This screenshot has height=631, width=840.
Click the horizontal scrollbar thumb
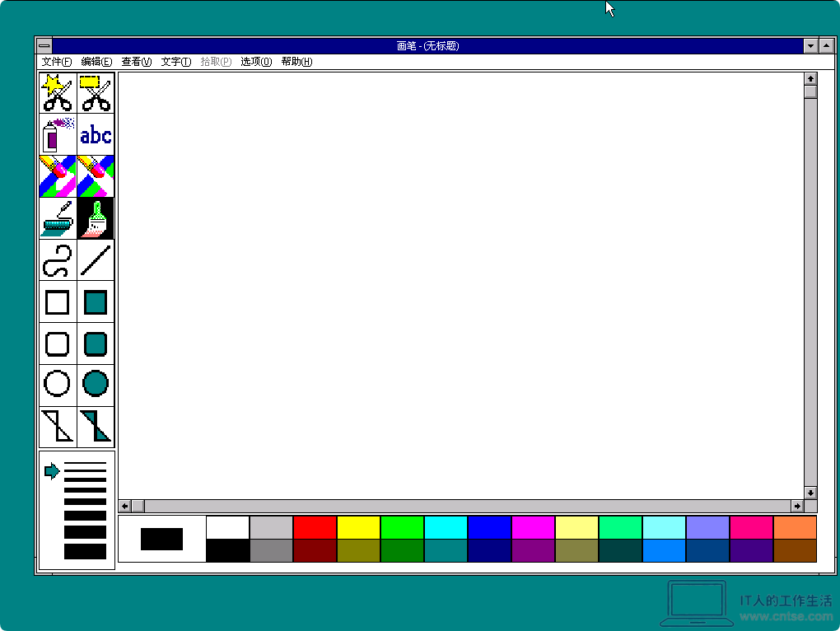coord(138,506)
